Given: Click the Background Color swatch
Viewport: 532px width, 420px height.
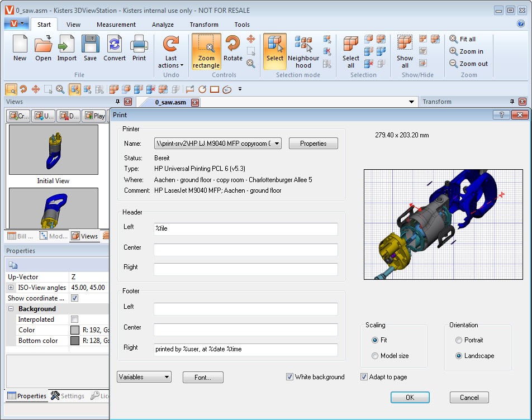Looking at the screenshot, I should coord(75,330).
